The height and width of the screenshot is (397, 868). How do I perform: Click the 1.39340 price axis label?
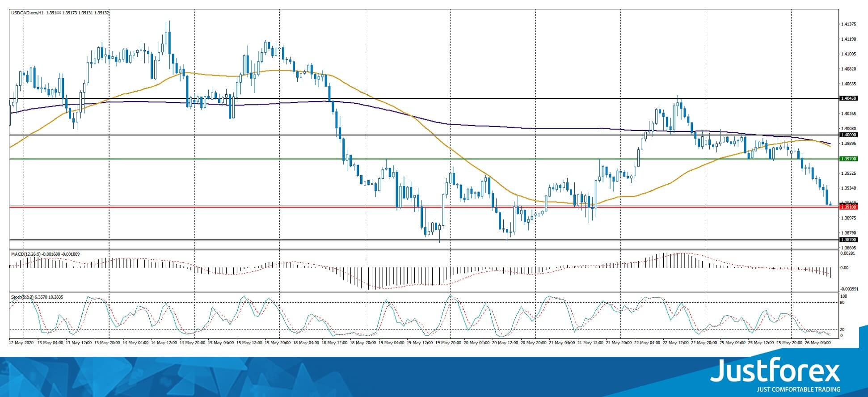848,189
